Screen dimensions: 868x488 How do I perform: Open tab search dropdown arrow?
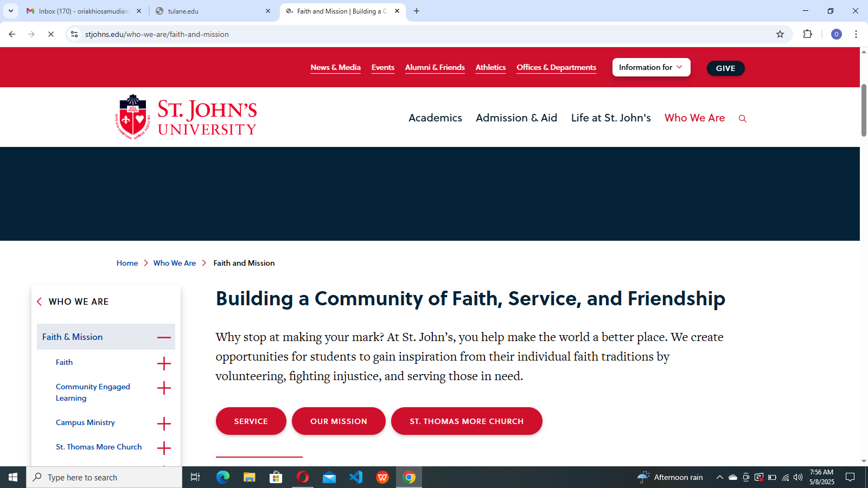[11, 11]
